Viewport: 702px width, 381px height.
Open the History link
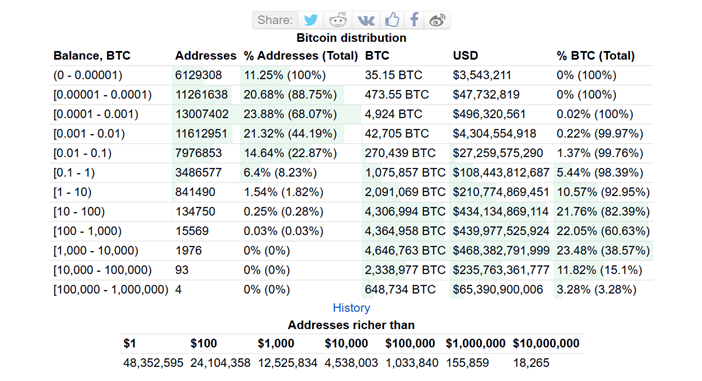coord(351,308)
